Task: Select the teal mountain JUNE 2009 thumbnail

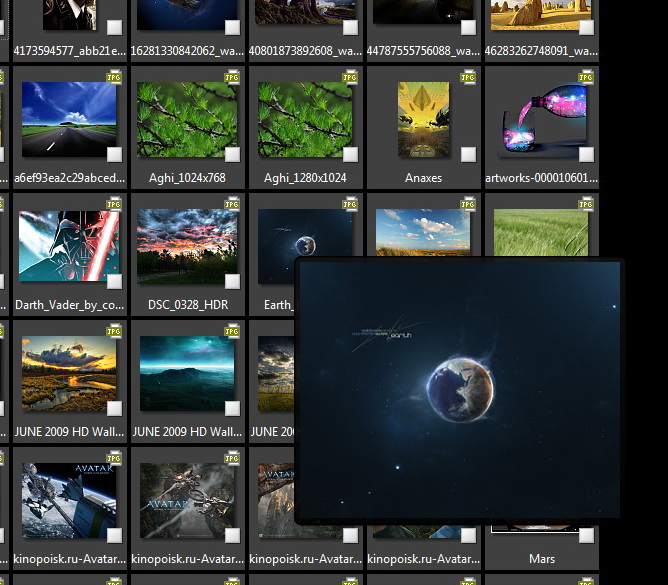Action: (187, 373)
